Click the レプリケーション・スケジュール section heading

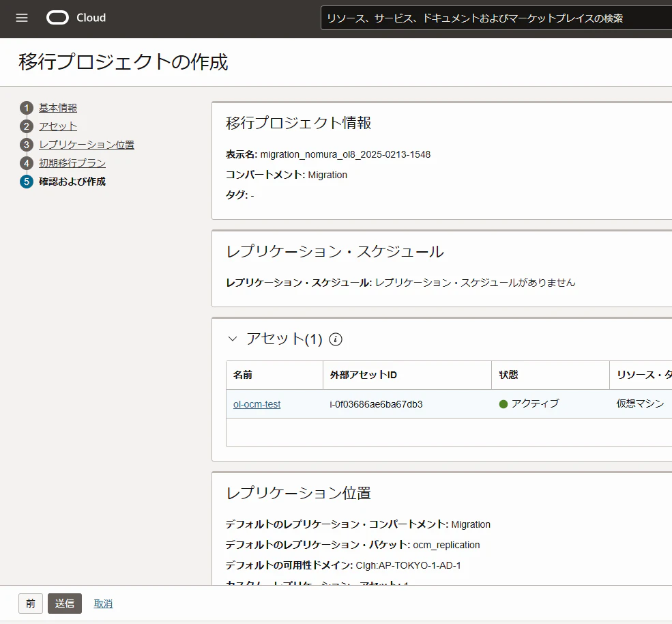(335, 252)
